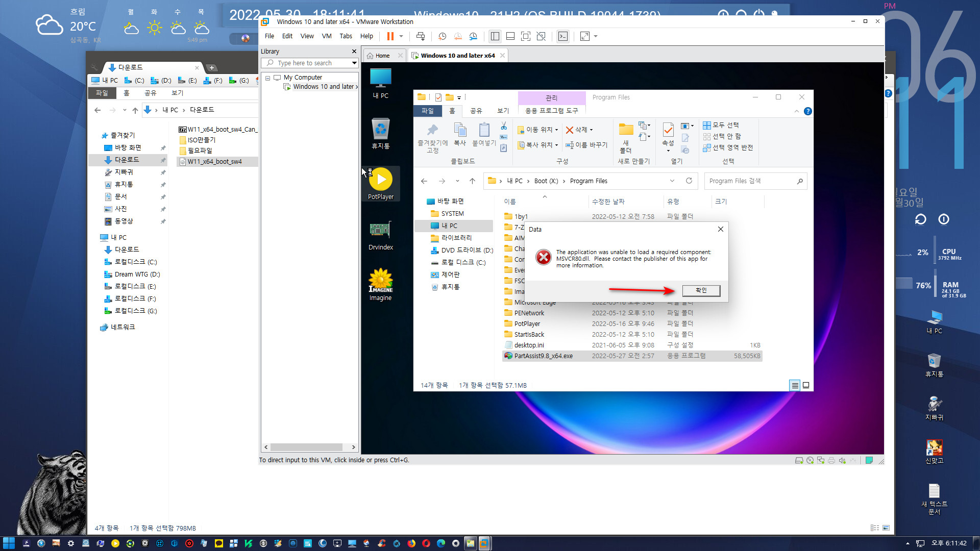Click Windows Start button on host taskbar
Screen dimensions: 980x551
coord(9,543)
